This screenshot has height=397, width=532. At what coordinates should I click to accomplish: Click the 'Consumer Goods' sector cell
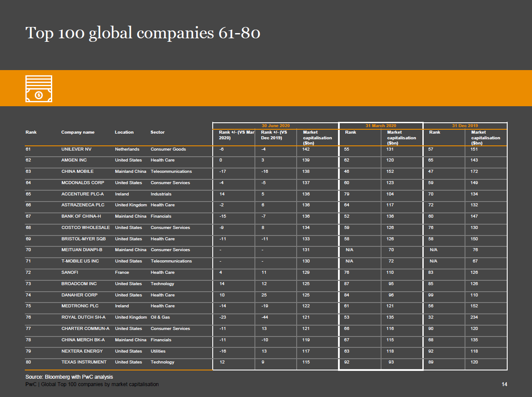(x=168, y=149)
